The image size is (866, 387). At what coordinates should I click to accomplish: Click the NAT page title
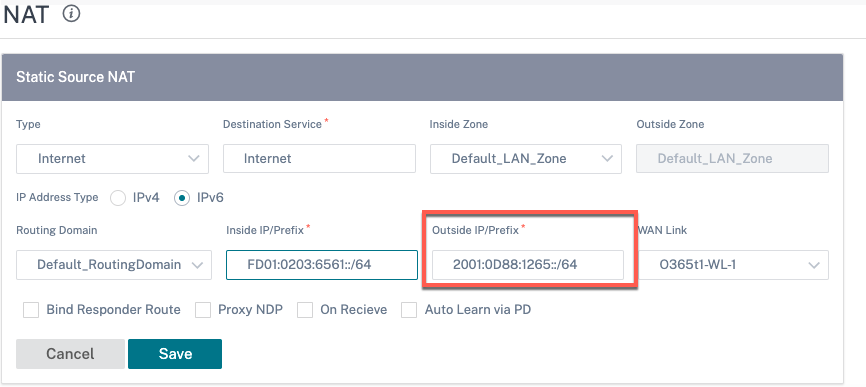click(x=27, y=16)
